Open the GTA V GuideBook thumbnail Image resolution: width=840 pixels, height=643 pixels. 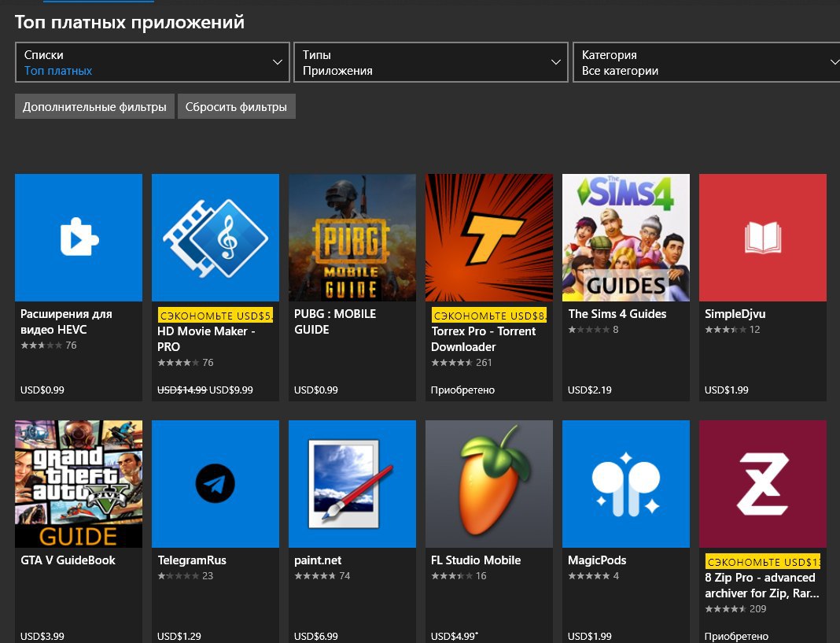point(79,484)
